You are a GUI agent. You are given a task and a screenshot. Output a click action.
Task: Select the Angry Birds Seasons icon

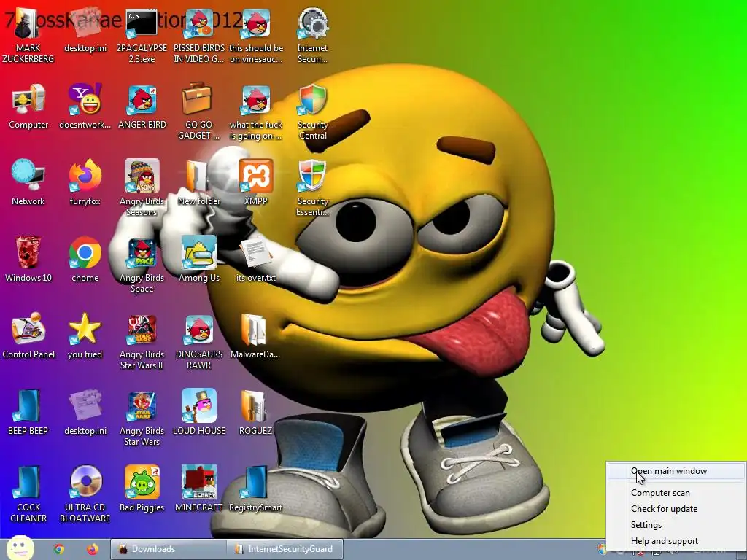142,189
